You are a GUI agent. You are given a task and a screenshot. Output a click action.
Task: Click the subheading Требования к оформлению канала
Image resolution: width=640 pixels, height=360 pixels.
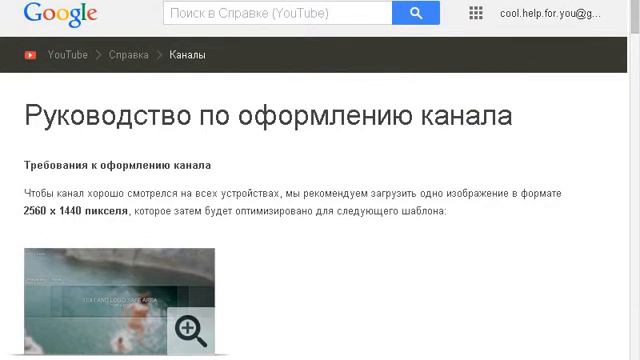118,165
